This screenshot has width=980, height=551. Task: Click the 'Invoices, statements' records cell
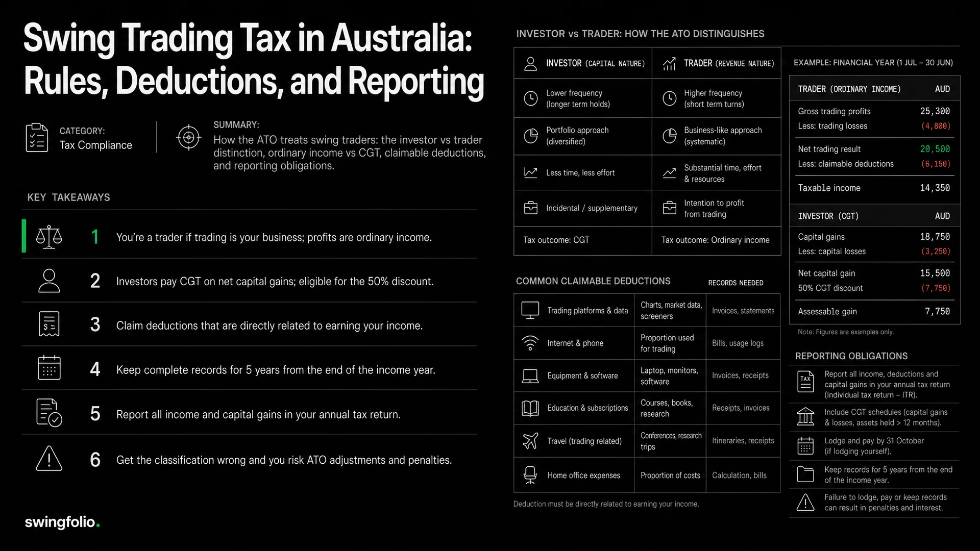pos(743,310)
